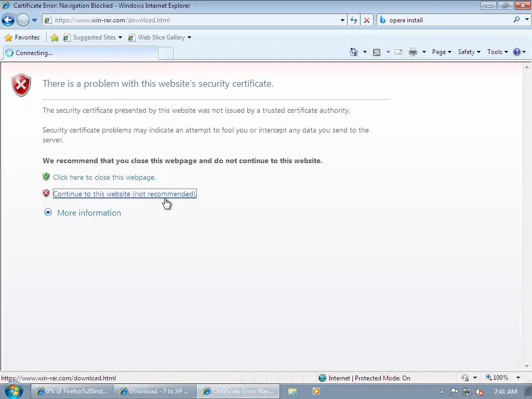Screen dimensions: 532x399
Task: Click the scrollbar up arrow
Action: click(527, 67)
